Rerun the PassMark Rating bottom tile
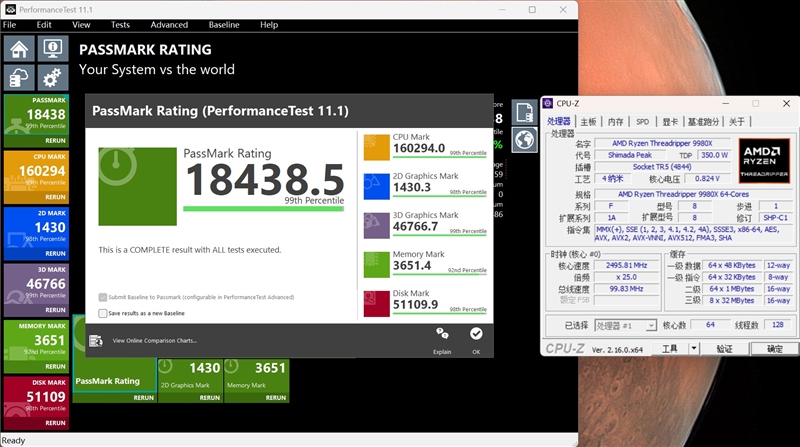800x447 pixels. tap(143, 398)
